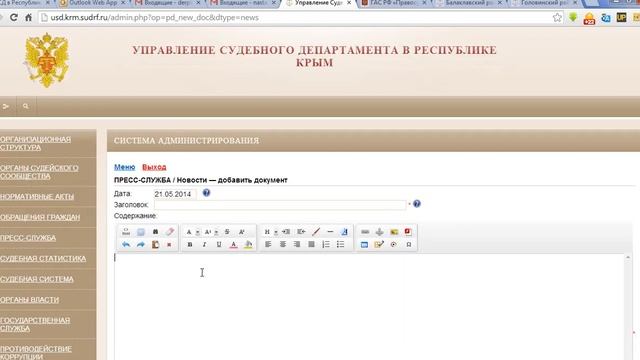Open ПРЕСС-СЛУЖБА sidebar section
Screen dimensions: 640x360
pyautogui.click(x=28, y=238)
